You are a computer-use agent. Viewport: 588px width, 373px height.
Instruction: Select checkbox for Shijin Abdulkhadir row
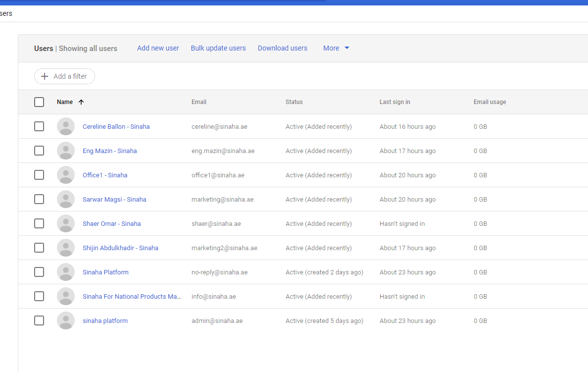click(39, 248)
